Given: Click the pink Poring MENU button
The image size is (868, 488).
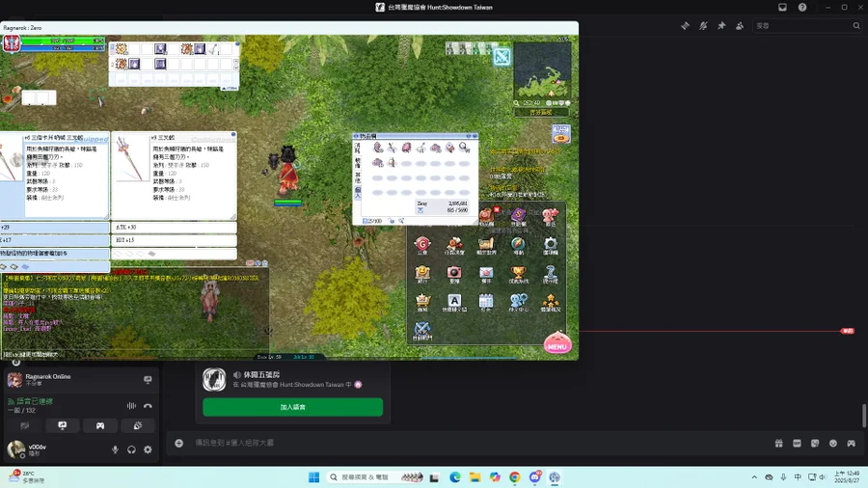Looking at the screenshot, I should (x=557, y=342).
